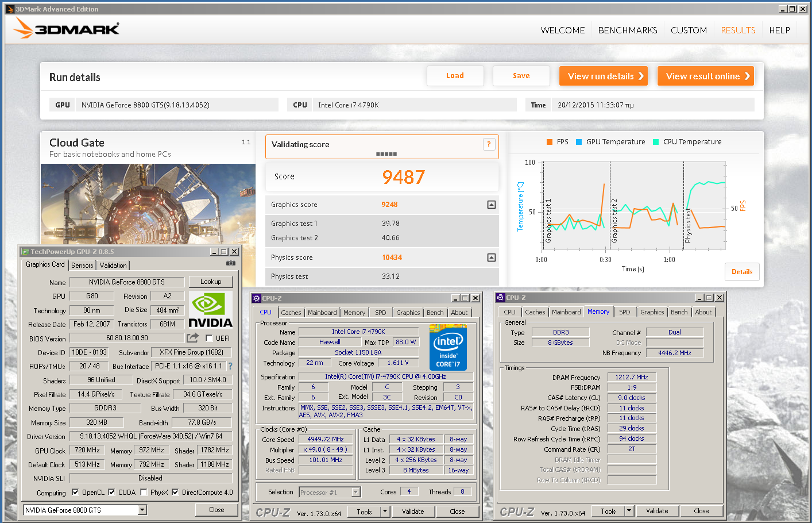Open the help question mark on Validating score

(489, 144)
